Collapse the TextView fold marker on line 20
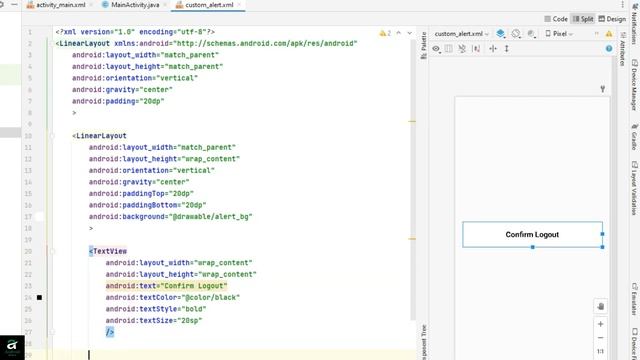Viewport: 640px width, 360px height. click(x=52, y=251)
